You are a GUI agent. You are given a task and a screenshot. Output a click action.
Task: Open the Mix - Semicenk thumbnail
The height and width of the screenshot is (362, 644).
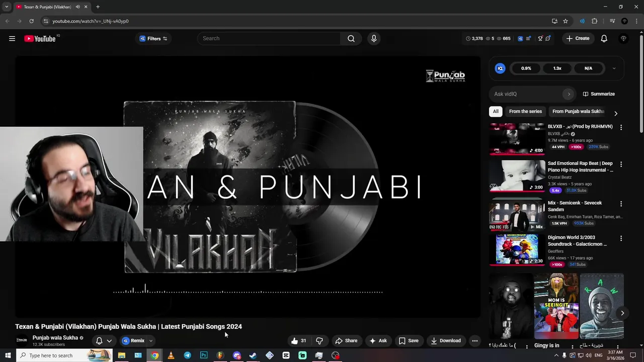pos(517,215)
